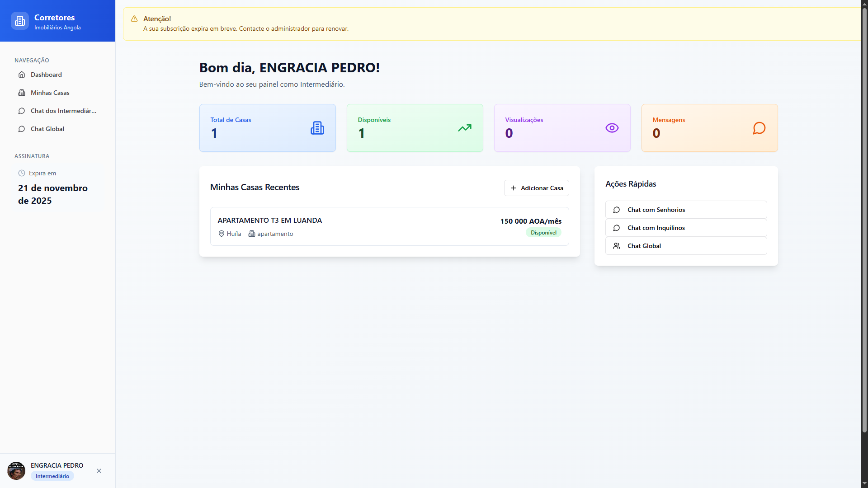The width and height of the screenshot is (868, 488).
Task: Click the people icon in Chat Global quick action
Action: (x=617, y=246)
